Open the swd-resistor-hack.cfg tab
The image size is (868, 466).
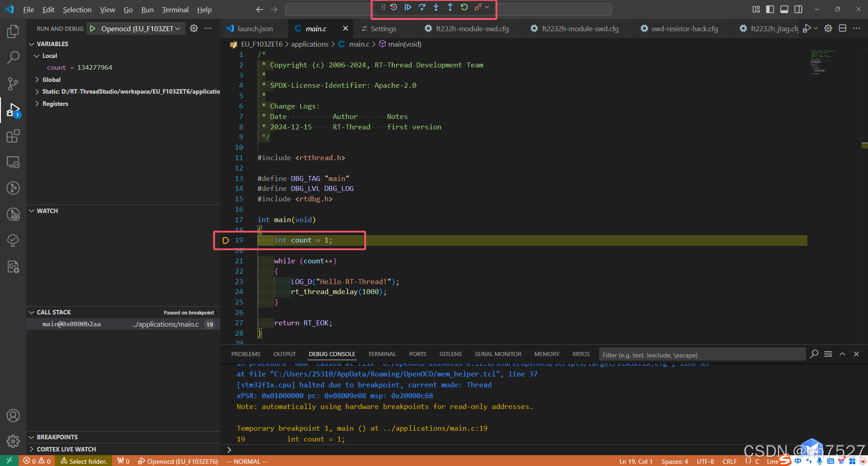click(x=684, y=29)
